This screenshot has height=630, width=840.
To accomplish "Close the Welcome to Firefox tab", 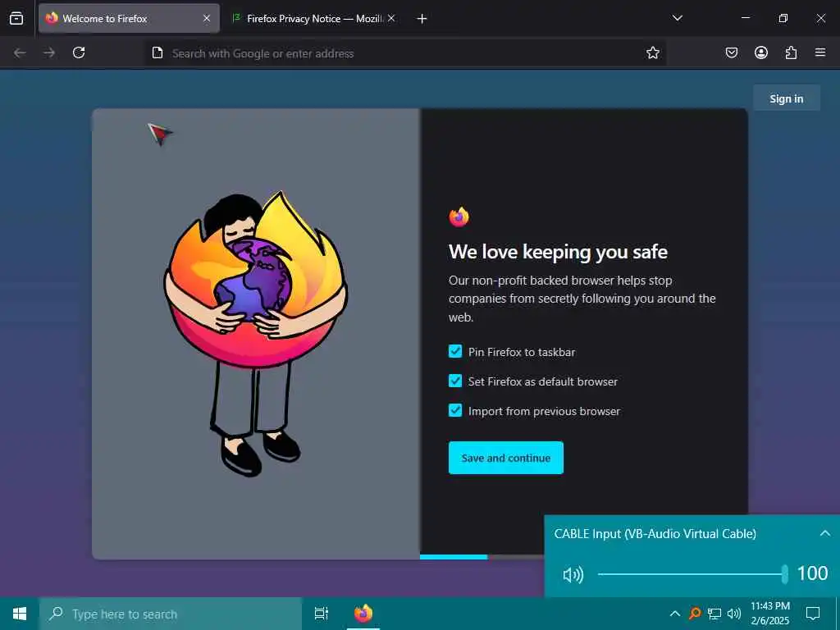I will (x=207, y=18).
